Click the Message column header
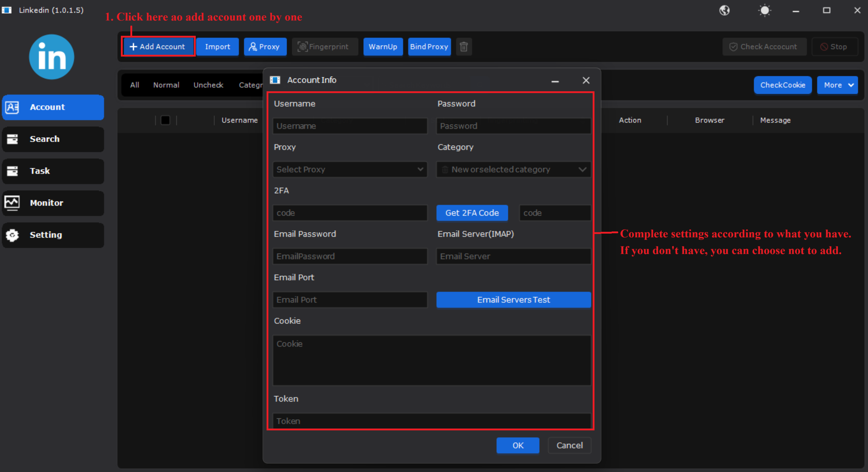The width and height of the screenshot is (868, 472). click(x=775, y=120)
